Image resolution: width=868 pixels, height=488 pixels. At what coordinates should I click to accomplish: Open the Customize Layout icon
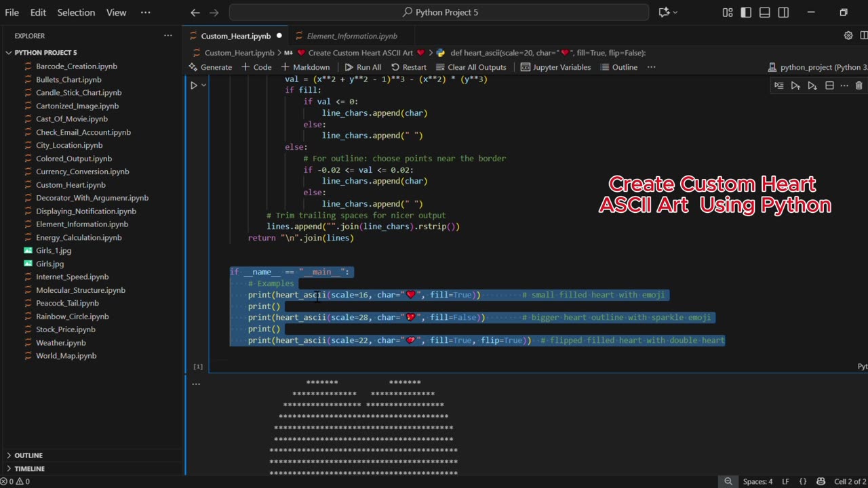728,12
